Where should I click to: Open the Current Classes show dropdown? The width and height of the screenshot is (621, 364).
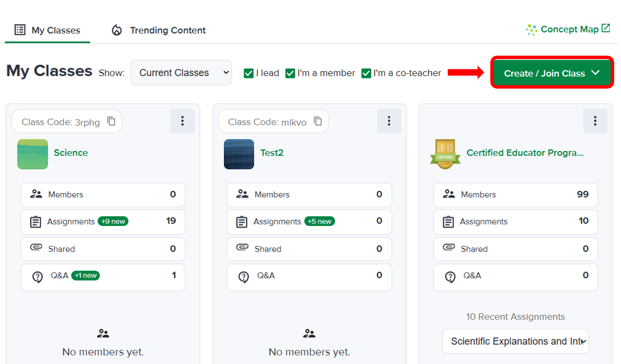click(181, 73)
